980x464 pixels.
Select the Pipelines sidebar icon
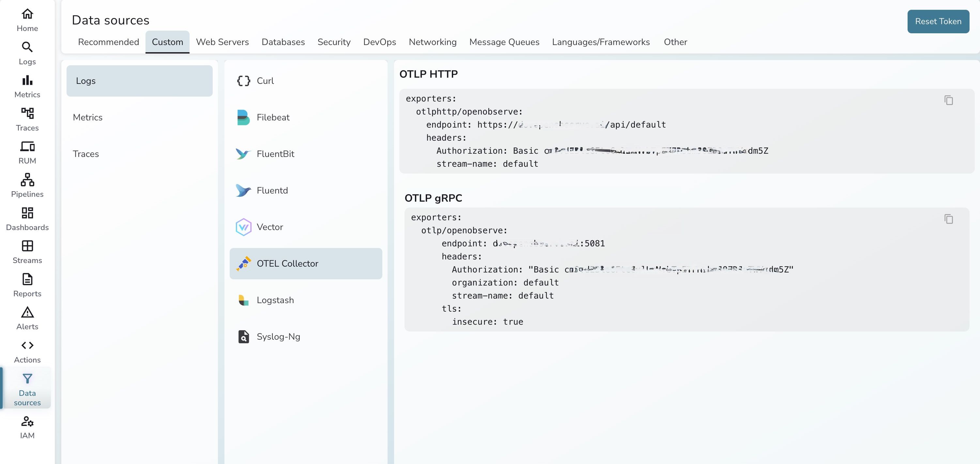27,179
